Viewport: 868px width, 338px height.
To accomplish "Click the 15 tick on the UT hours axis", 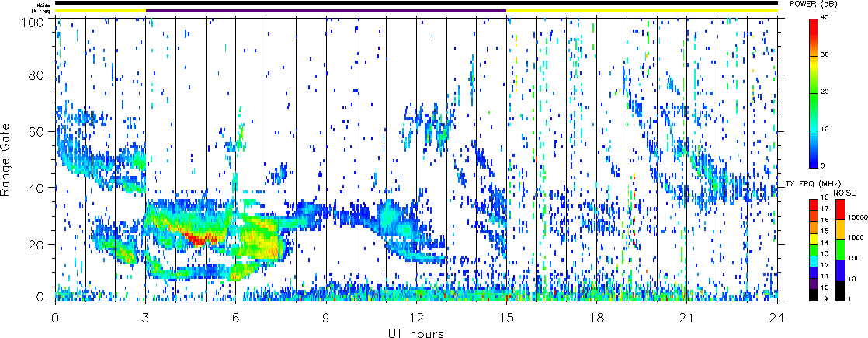I will click(506, 318).
